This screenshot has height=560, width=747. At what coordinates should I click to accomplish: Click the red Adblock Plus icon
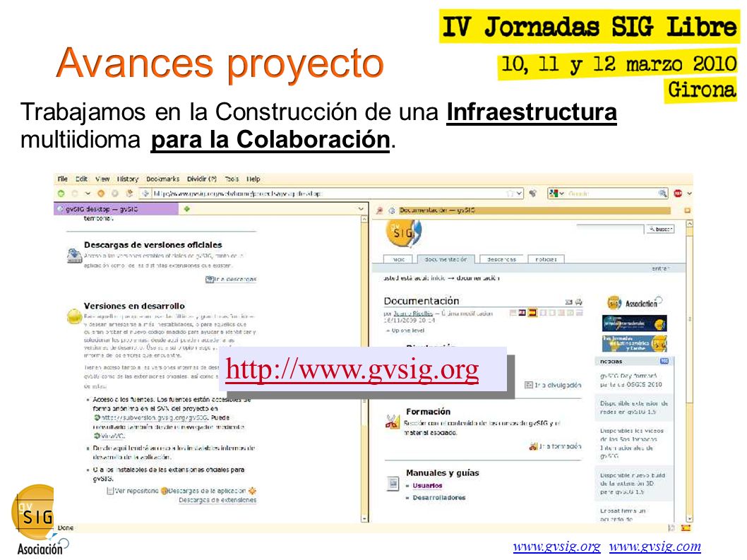678,193
